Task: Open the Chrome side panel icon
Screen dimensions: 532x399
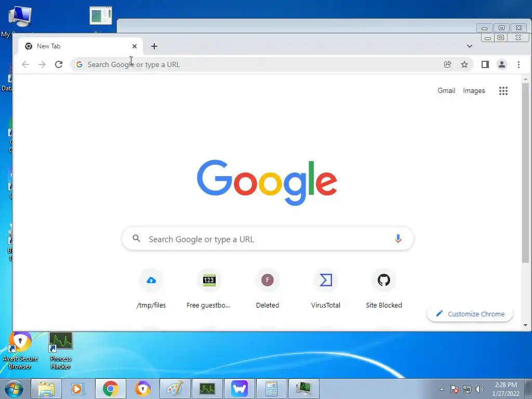Action: pos(485,64)
